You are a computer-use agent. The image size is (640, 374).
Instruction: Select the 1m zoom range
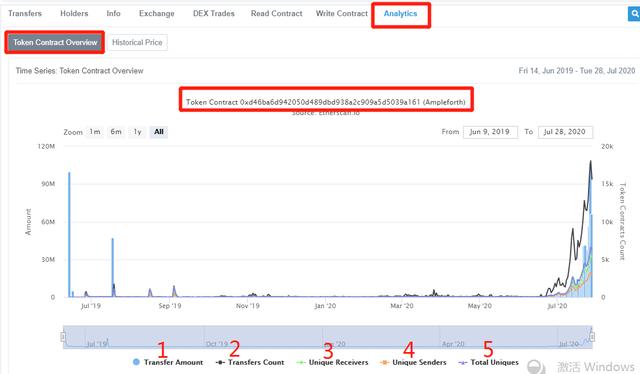(95, 132)
